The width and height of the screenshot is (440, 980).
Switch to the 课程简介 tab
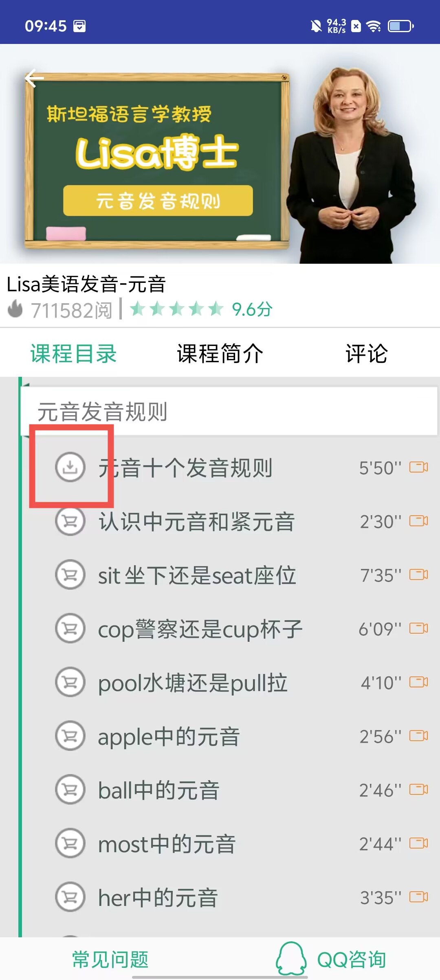[220, 353]
